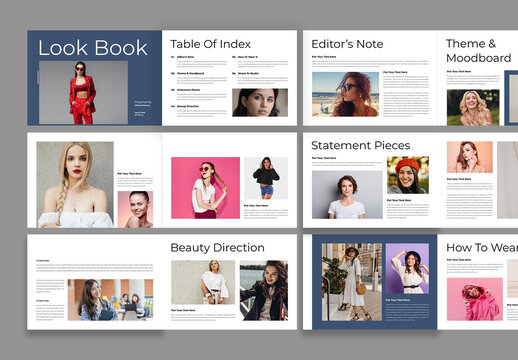This screenshot has height=360, width=518.
Task: Click the dark-haired woman portrait on index page
Action: click(x=260, y=102)
